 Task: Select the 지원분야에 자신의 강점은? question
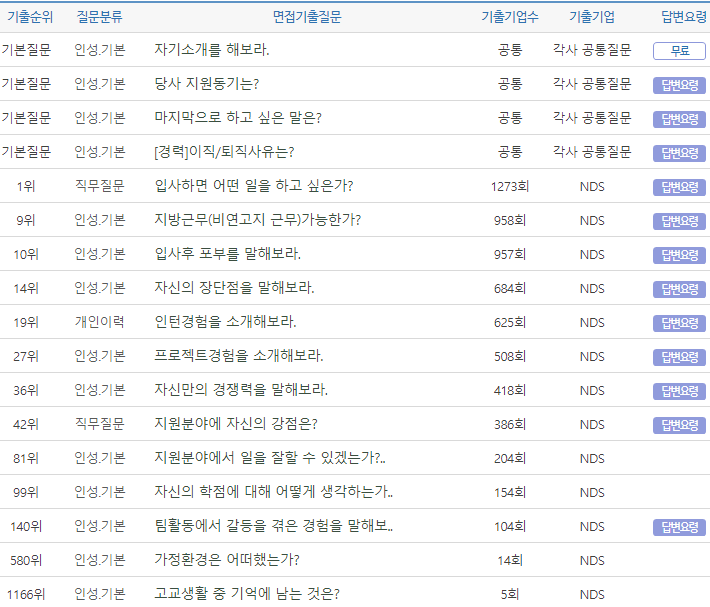point(236,424)
